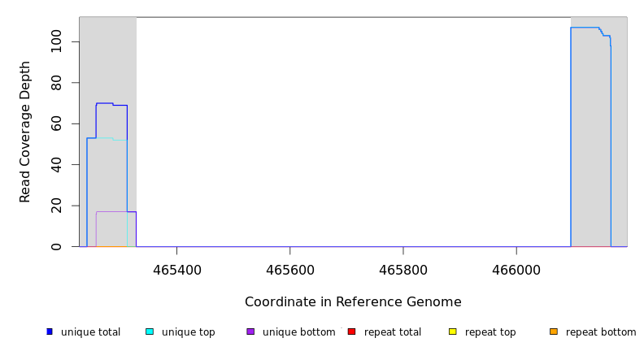This screenshot has height=351, width=644.
Task: Select the 'repeat total' legend text
Action: pos(393,332)
